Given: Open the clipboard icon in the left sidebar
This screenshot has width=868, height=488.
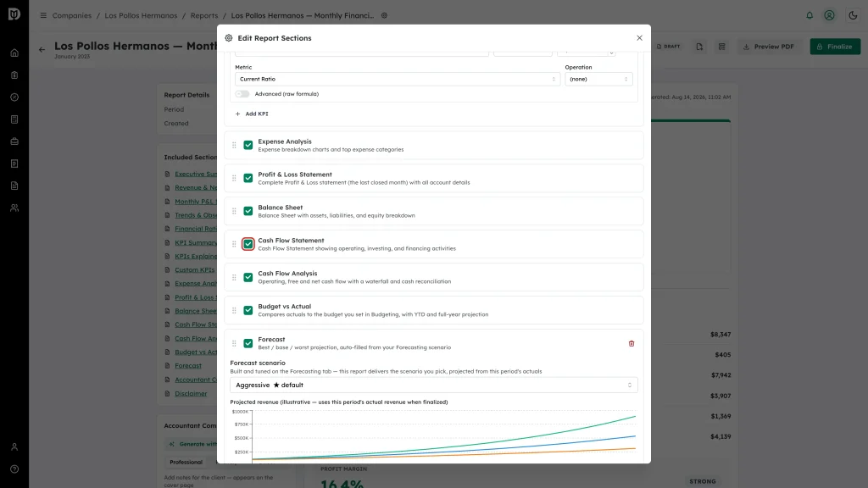Looking at the screenshot, I should [x=14, y=75].
